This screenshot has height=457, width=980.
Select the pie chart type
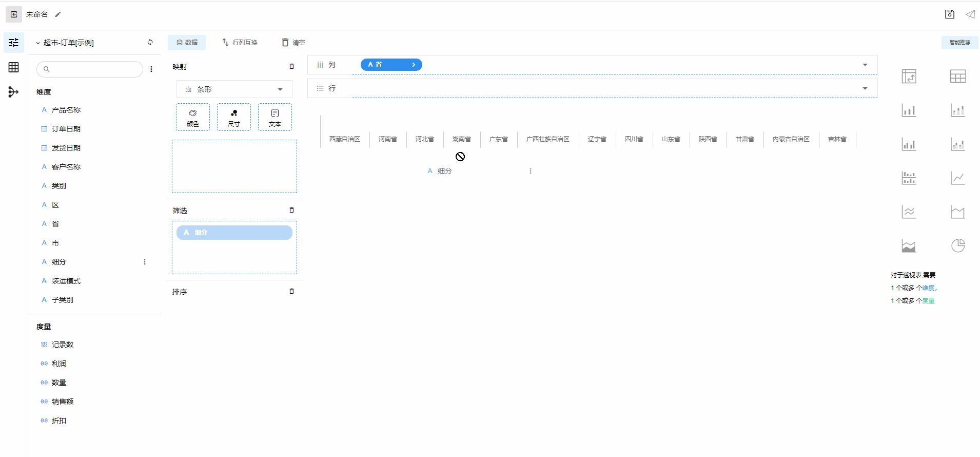point(958,246)
